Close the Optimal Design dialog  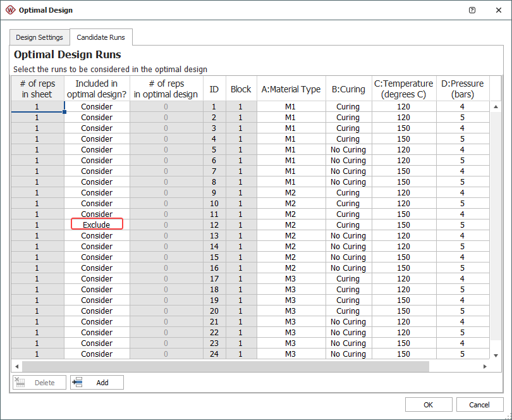coord(497,10)
